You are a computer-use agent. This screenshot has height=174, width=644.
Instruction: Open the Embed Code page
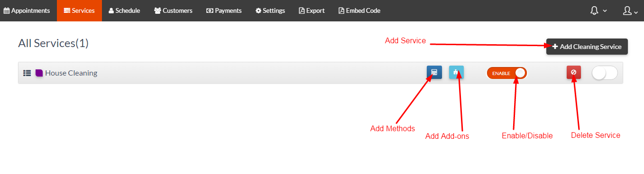pos(359,10)
